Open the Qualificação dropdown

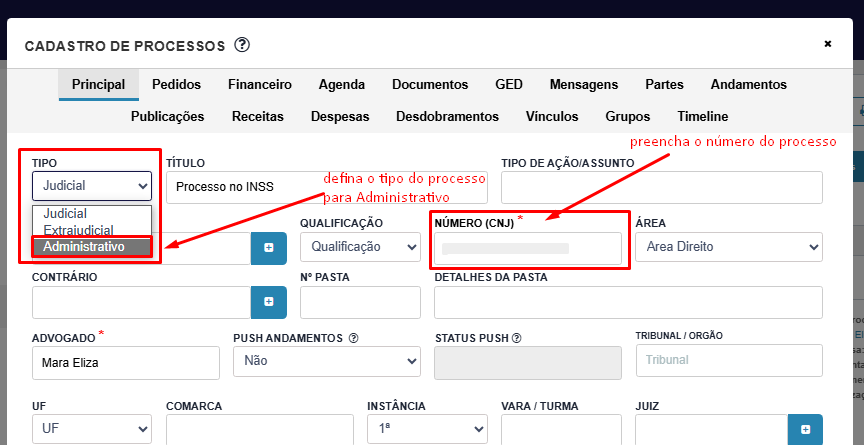coord(360,247)
